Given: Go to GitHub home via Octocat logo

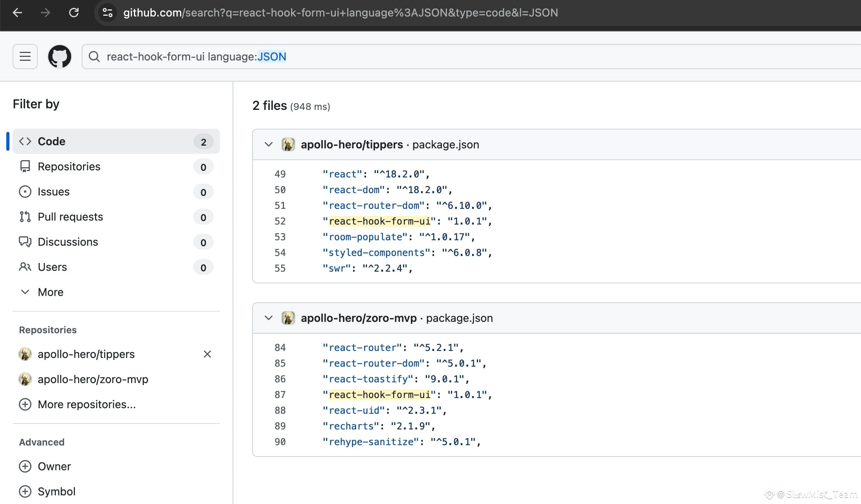Looking at the screenshot, I should (x=60, y=57).
